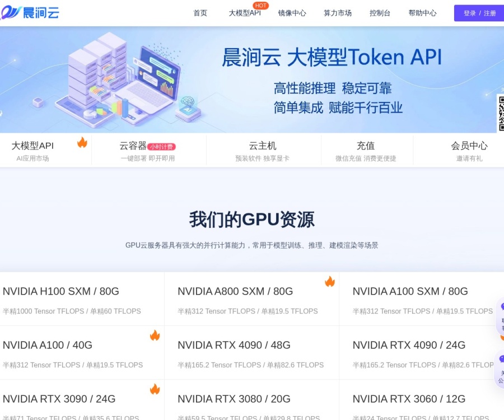The width and height of the screenshot is (504, 420).
Task: Click the 我们的GPU资源 heading
Action: coord(251,220)
